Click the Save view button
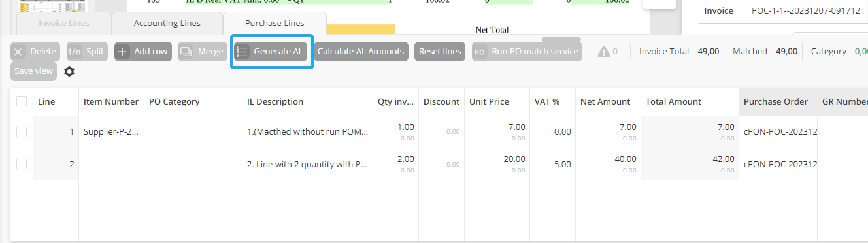The width and height of the screenshot is (868, 243). (x=34, y=71)
